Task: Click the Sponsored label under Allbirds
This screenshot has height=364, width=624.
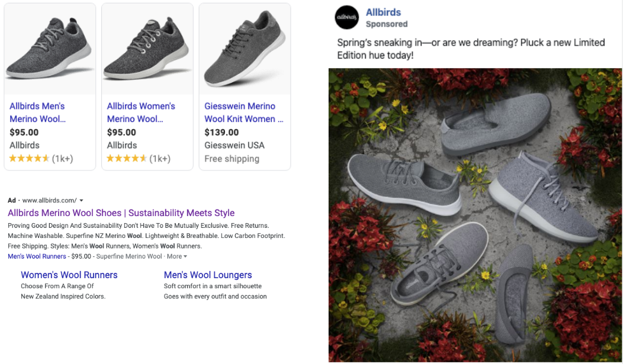Action: pyautogui.click(x=387, y=24)
